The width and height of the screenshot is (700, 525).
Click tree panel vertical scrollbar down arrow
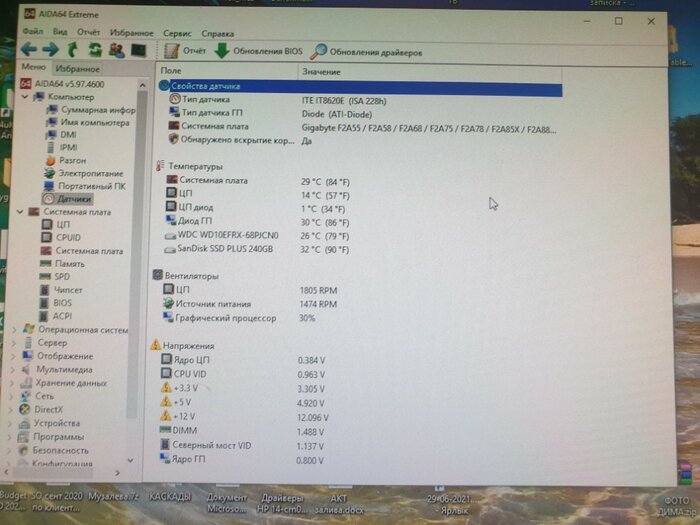pyautogui.click(x=130, y=460)
